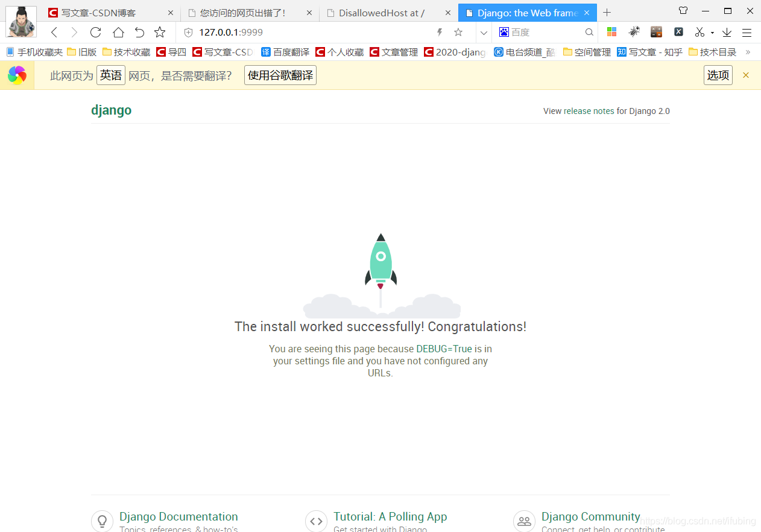Click the bug extension icon
Screen dimensions: 761x532
[634, 32]
